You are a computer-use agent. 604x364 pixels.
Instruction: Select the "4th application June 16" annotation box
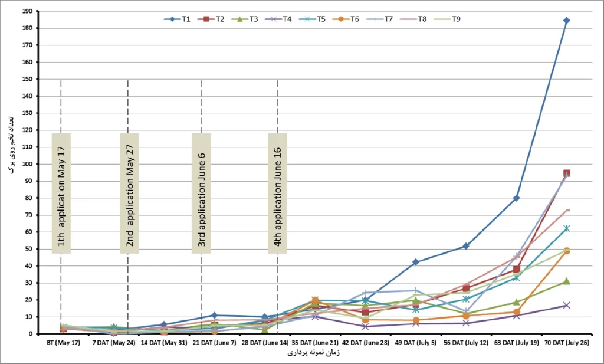click(277, 194)
